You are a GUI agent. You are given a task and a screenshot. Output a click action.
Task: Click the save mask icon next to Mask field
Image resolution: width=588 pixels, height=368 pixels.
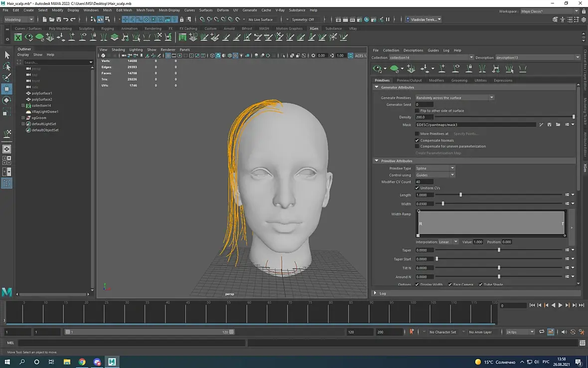(x=549, y=125)
